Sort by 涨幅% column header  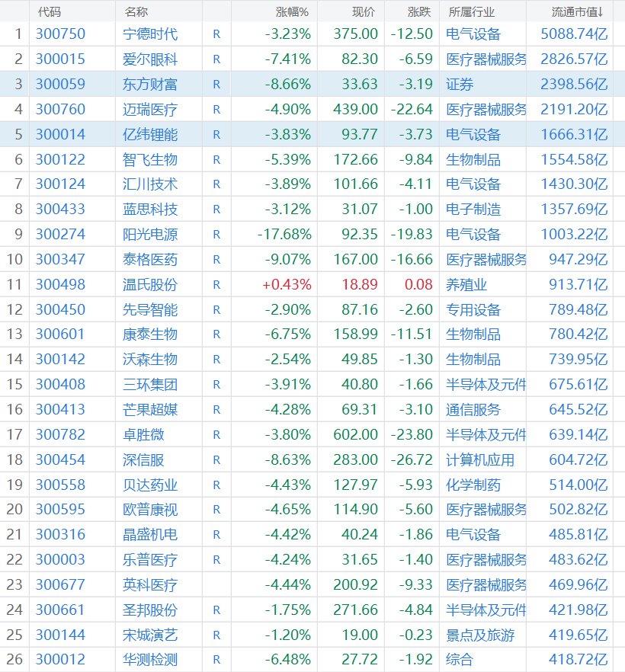[x=292, y=12]
